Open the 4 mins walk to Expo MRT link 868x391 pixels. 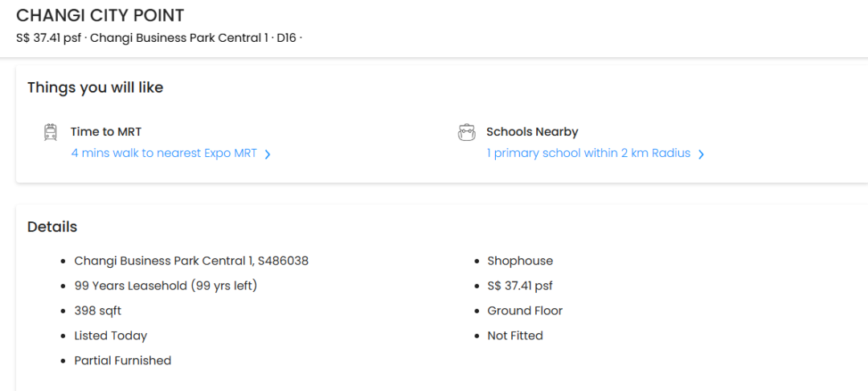coord(164,154)
